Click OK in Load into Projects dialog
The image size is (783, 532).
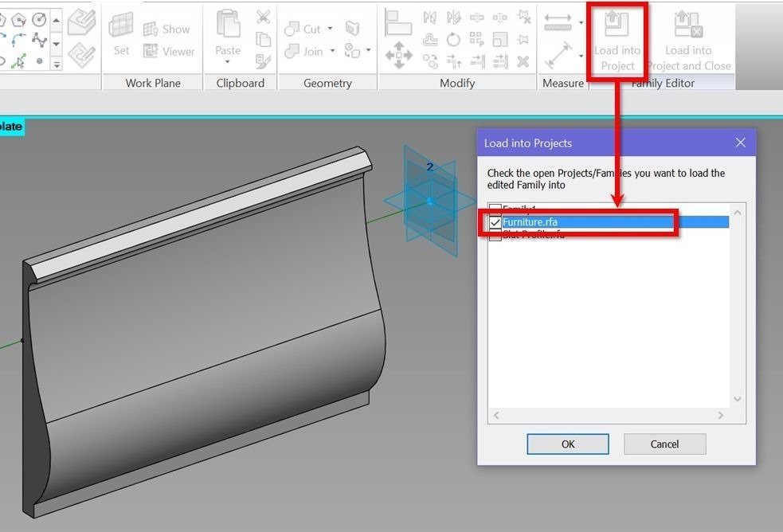[x=568, y=444]
